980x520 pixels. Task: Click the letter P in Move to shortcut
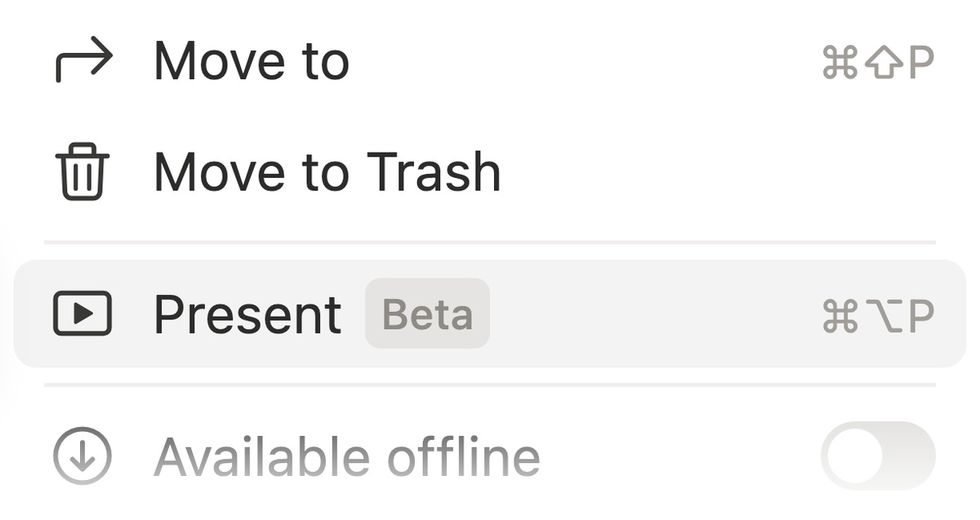click(x=920, y=62)
